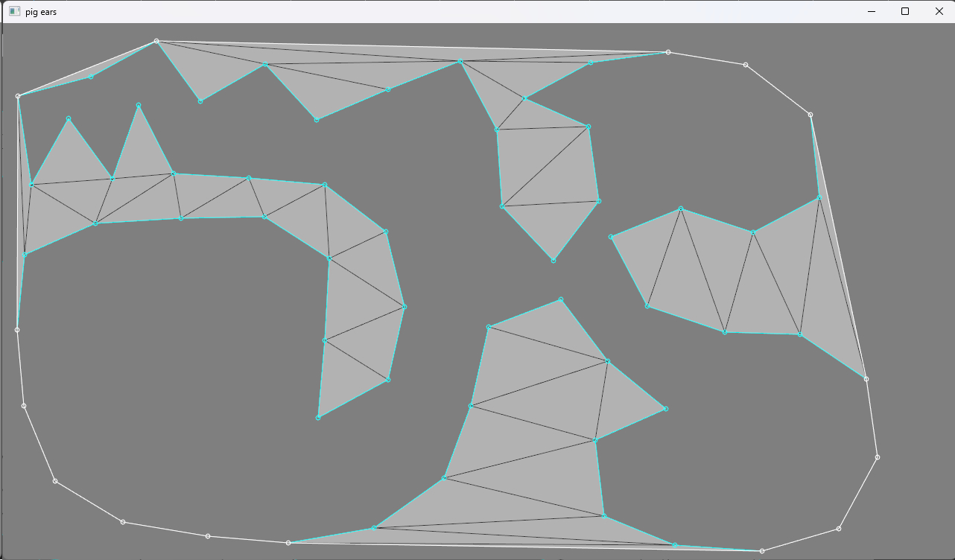Select the bottom triangle of the curved left polygon

343,380
